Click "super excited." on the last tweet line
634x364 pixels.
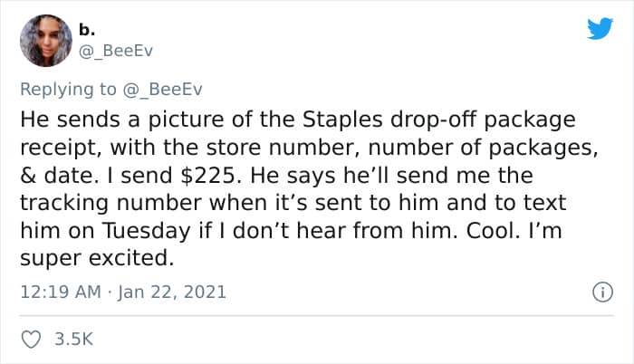pos(95,258)
